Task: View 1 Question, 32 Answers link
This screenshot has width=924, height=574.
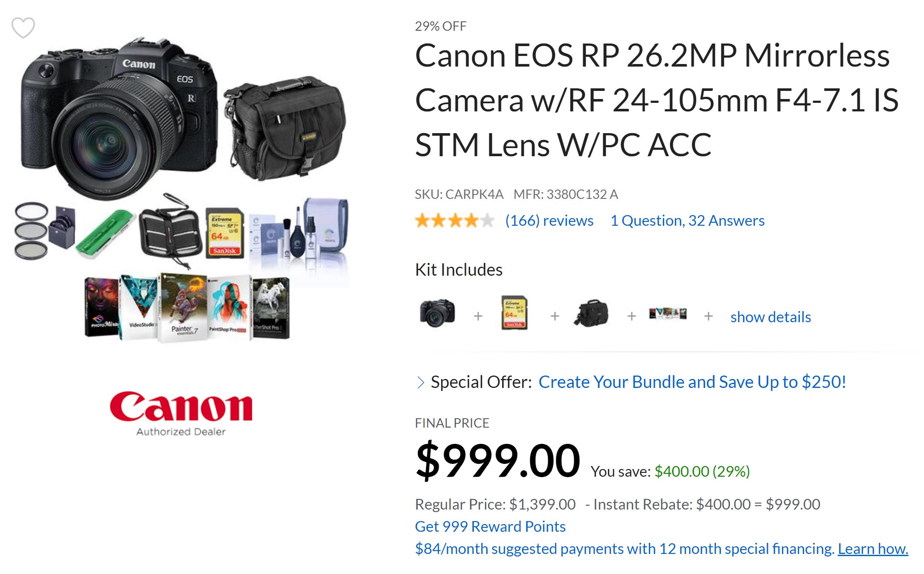Action: [x=687, y=221]
